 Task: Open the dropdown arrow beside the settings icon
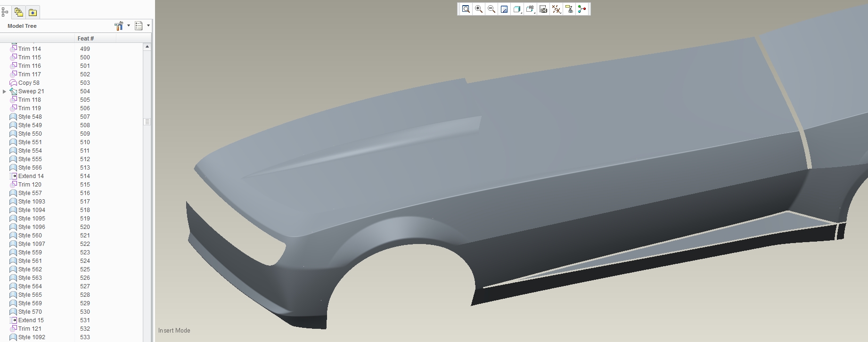point(129,26)
